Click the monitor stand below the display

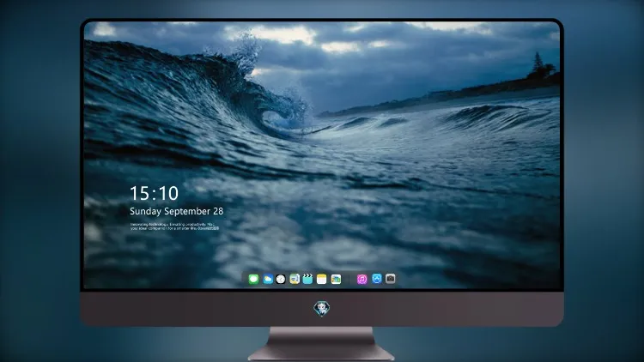(x=322, y=344)
